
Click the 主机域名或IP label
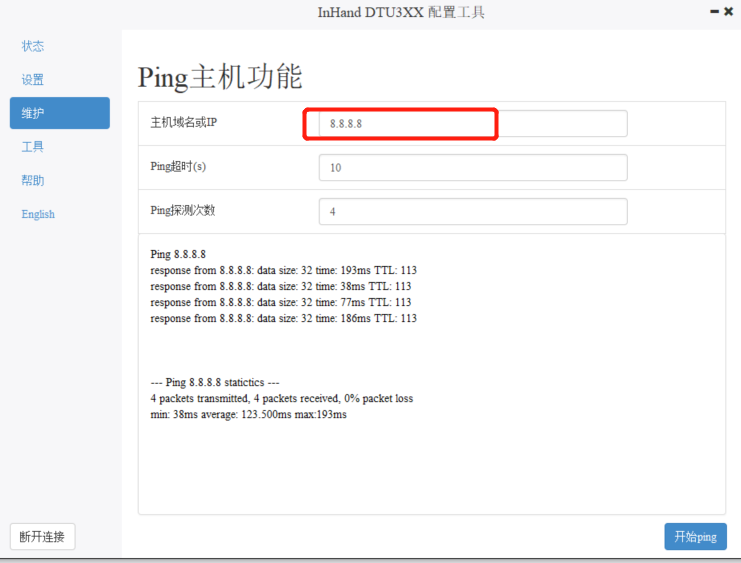point(183,122)
